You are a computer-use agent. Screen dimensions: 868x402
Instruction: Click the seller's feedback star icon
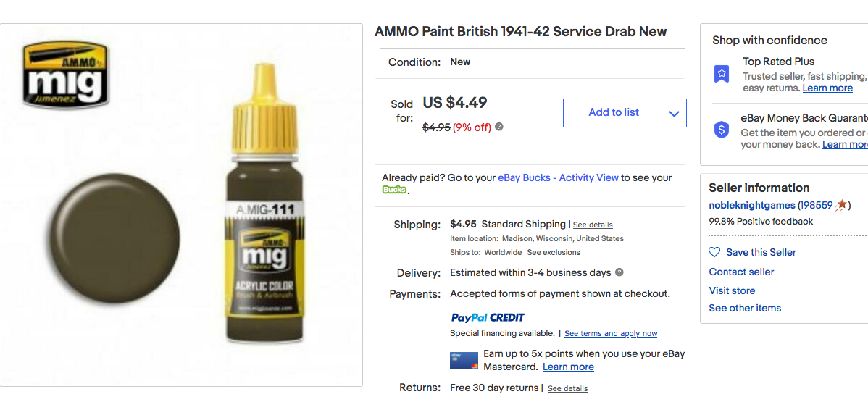[x=841, y=205]
